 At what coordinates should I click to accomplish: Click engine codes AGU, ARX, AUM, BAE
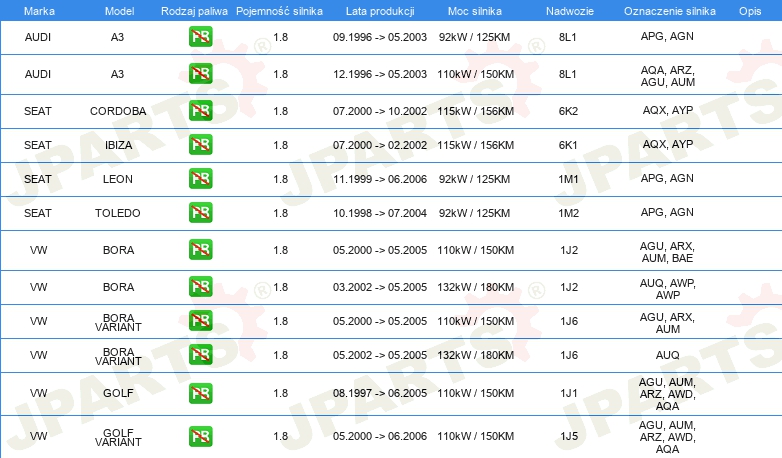(667, 252)
